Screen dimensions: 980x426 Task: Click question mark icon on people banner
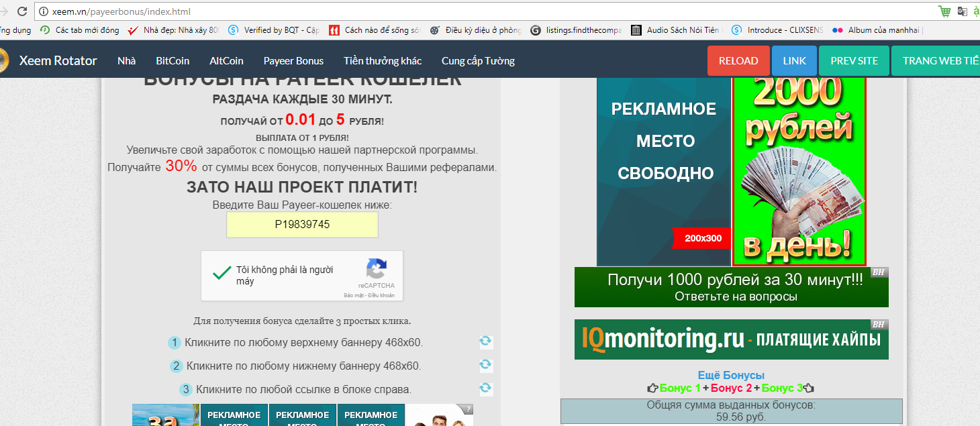pos(468,409)
